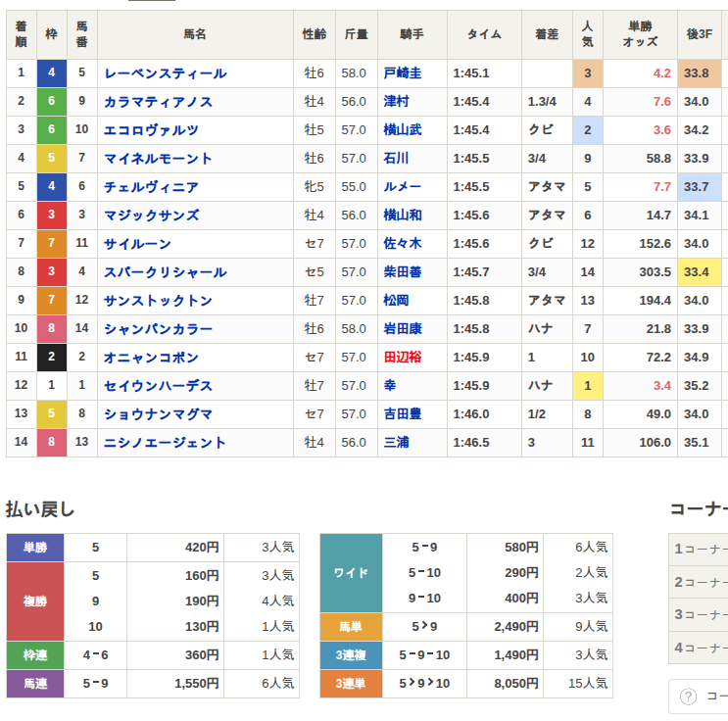Viewport: 728px width, 721px height.
Task: Click horse name エコロヴァルツ
Action: coord(151,130)
